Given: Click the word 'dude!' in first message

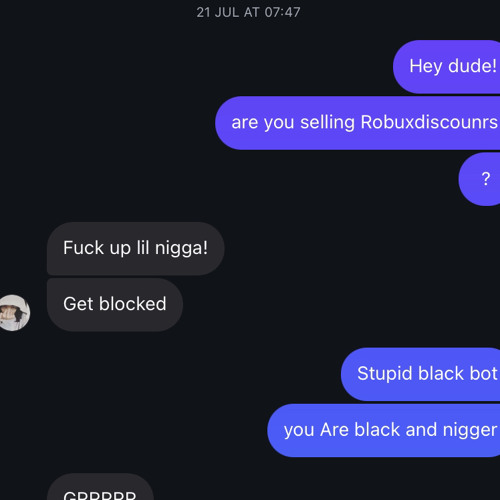Looking at the screenshot, I should point(472,66).
